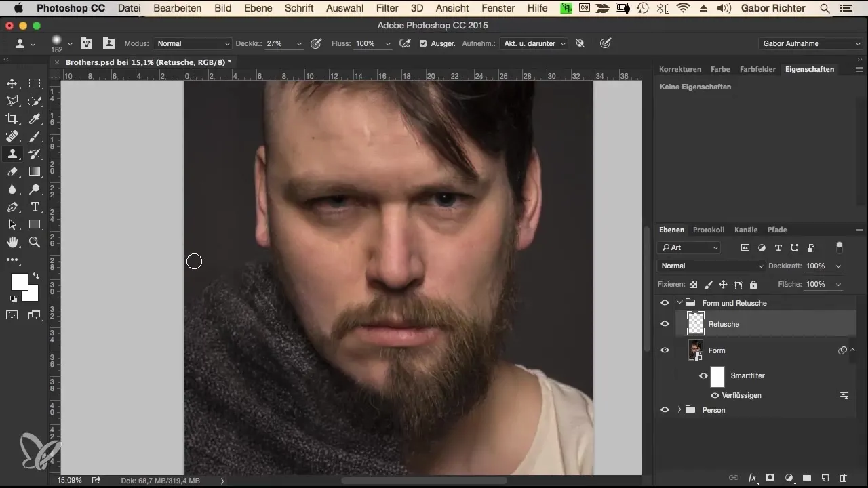Open the layer Deckkraft dropdown

pos(839,266)
